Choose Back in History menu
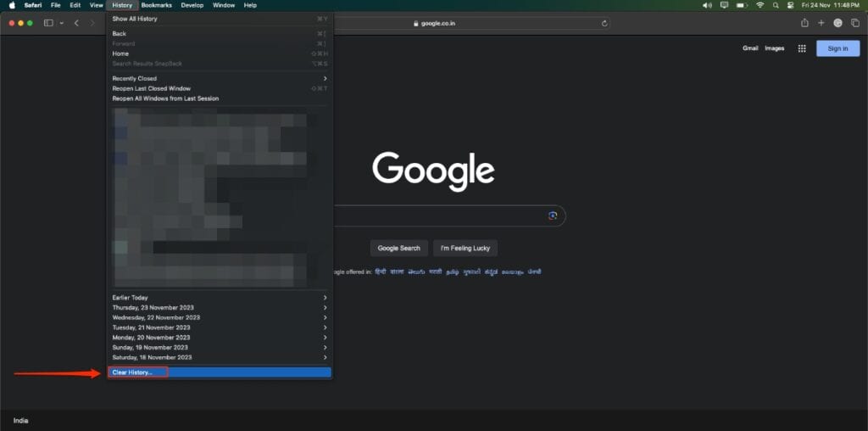868x431 pixels. pyautogui.click(x=220, y=34)
